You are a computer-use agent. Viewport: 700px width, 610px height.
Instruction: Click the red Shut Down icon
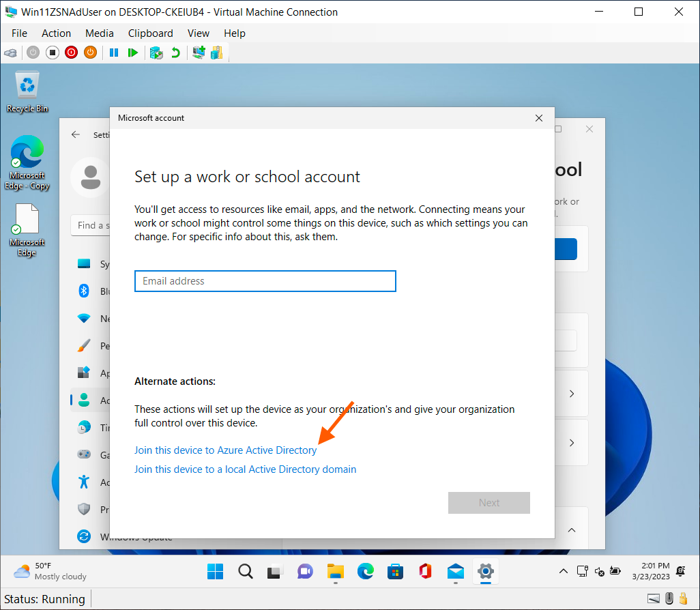tap(71, 53)
